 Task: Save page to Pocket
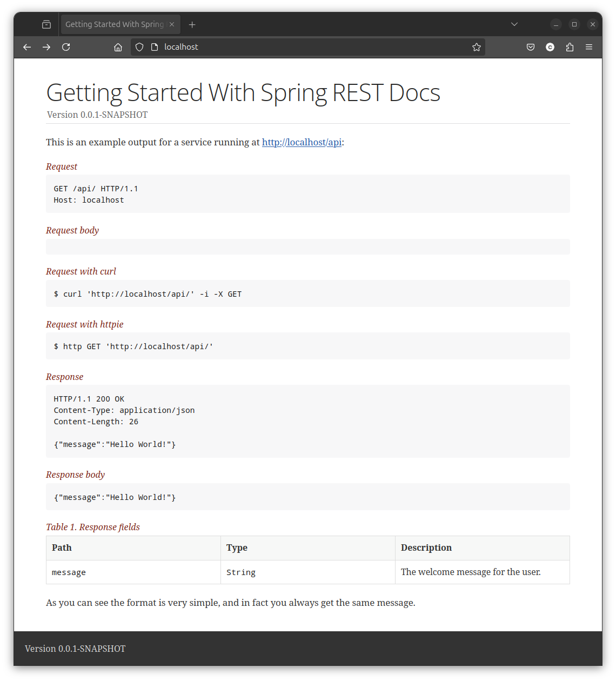click(531, 47)
